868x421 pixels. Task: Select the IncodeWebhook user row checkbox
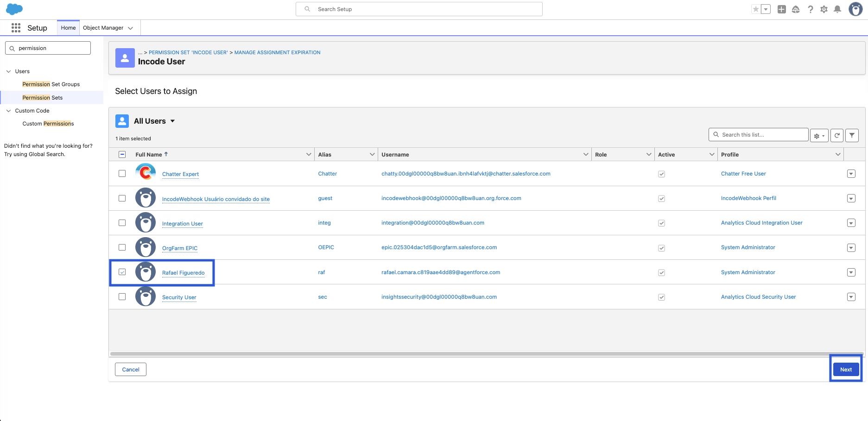coord(122,198)
